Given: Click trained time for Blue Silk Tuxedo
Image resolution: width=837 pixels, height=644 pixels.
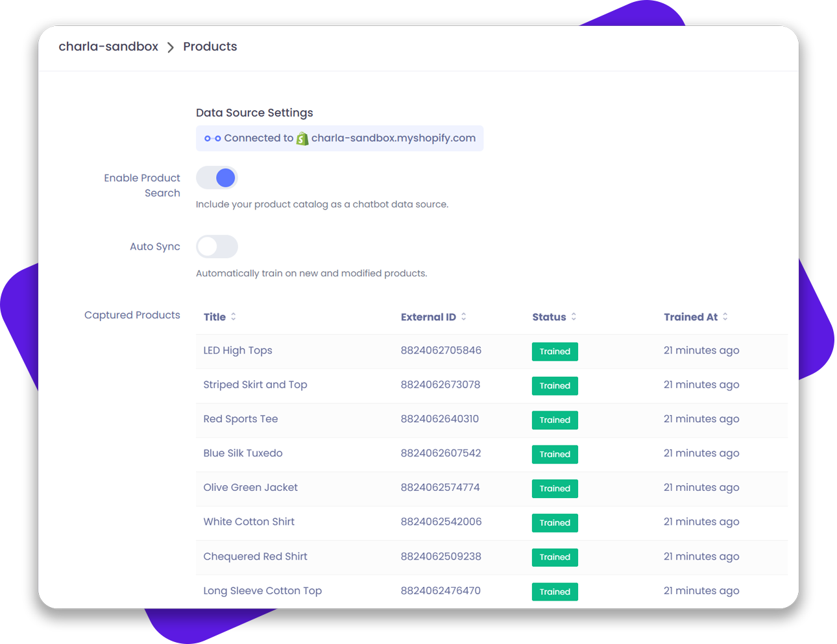Looking at the screenshot, I should (x=701, y=453).
